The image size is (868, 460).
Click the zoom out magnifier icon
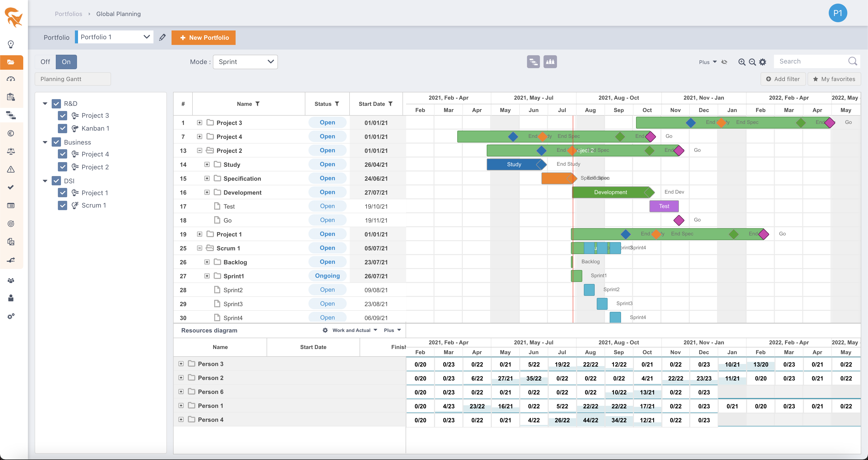pyautogui.click(x=752, y=62)
